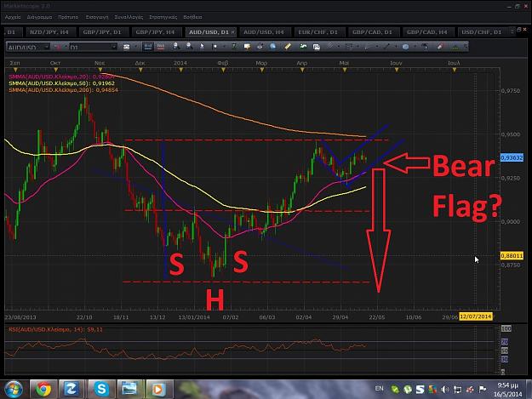Open the tab overflow list arrow
Viewport: 532px width, 399px height.
pos(512,31)
